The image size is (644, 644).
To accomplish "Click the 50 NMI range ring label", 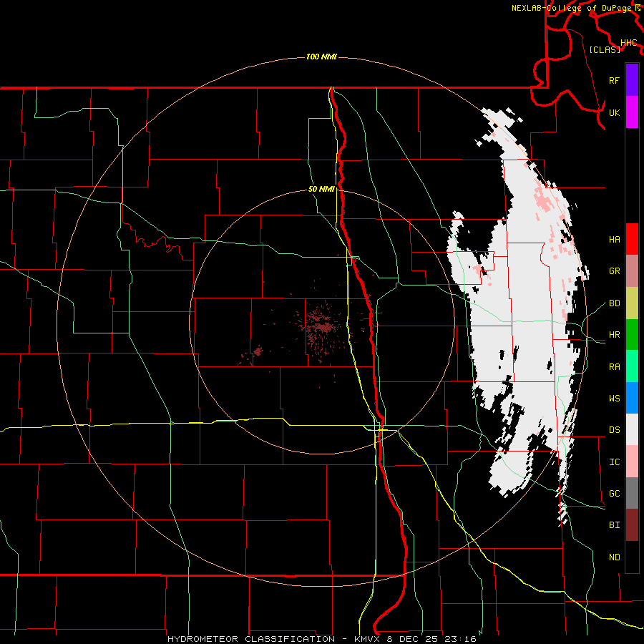I will (321, 189).
